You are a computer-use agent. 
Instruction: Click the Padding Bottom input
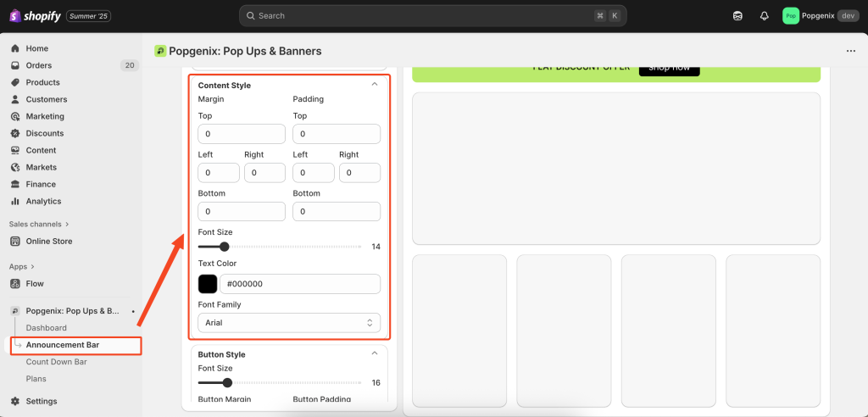tap(337, 212)
